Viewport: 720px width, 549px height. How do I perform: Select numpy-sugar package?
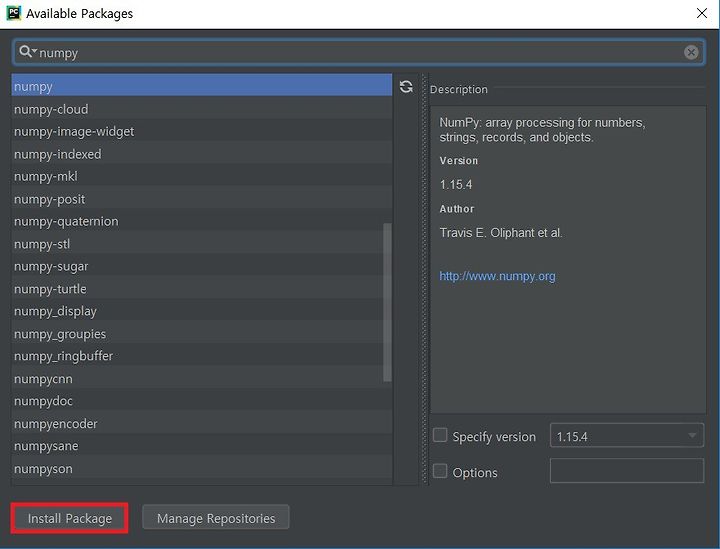coord(202,266)
